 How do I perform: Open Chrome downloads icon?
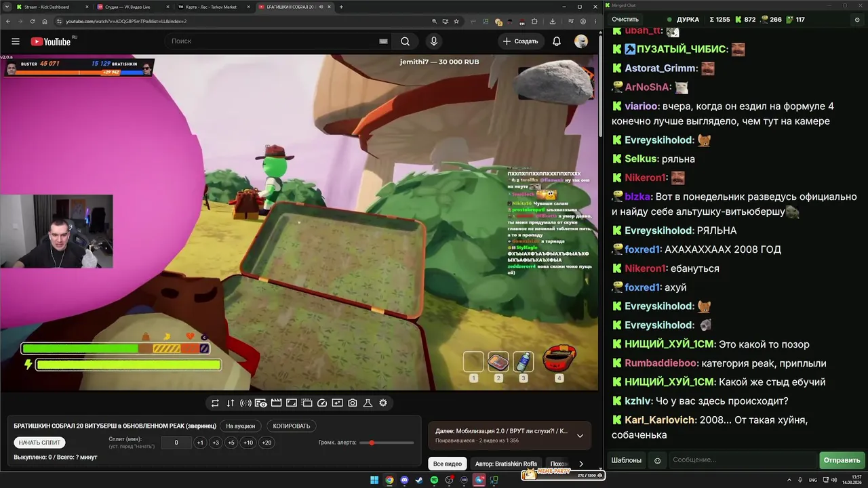pyautogui.click(x=553, y=21)
